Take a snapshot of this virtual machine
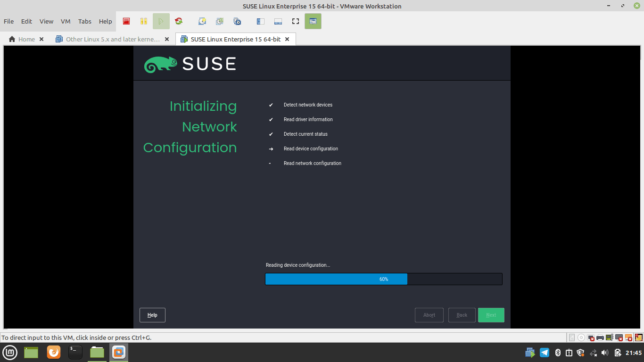This screenshot has height=362, width=644. (202, 21)
